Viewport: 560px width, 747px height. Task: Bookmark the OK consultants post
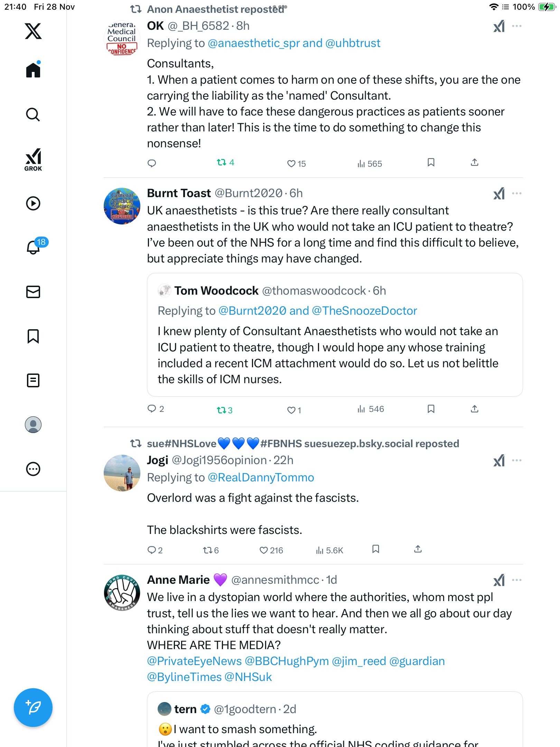(x=431, y=163)
